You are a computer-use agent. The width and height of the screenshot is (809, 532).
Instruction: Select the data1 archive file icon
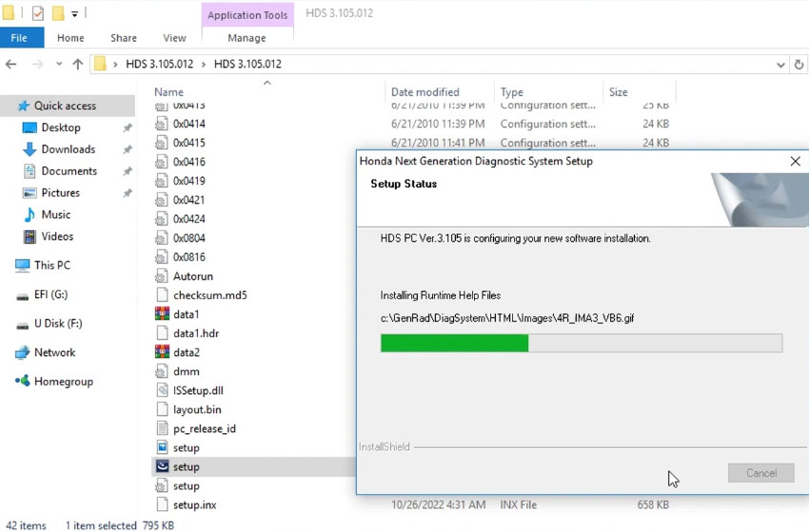click(x=162, y=314)
